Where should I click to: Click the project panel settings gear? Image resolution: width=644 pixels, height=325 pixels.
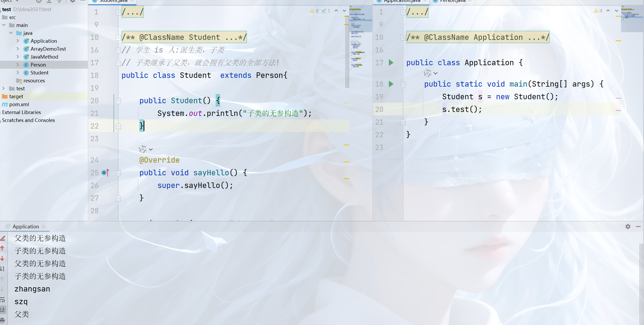(72, 1)
